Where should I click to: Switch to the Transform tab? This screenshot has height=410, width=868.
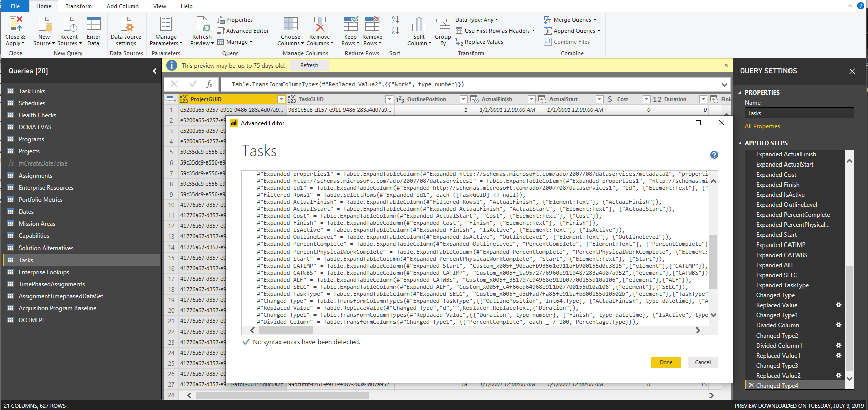78,6
